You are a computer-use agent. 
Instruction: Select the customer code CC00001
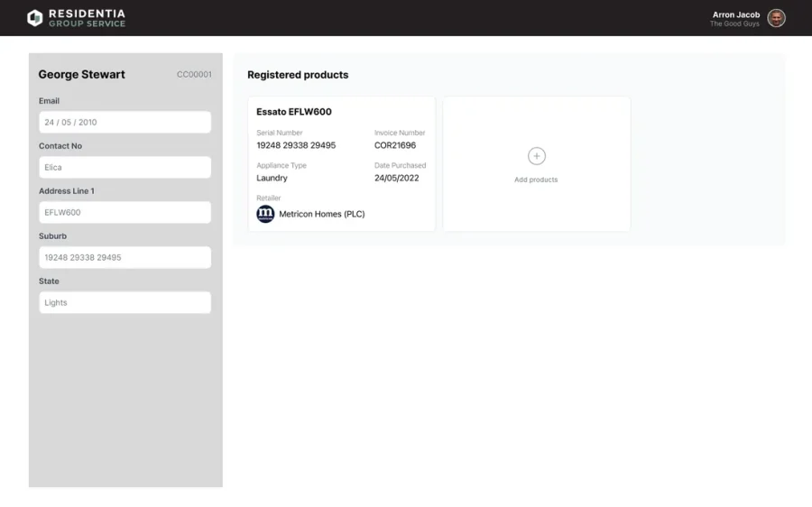click(x=194, y=75)
